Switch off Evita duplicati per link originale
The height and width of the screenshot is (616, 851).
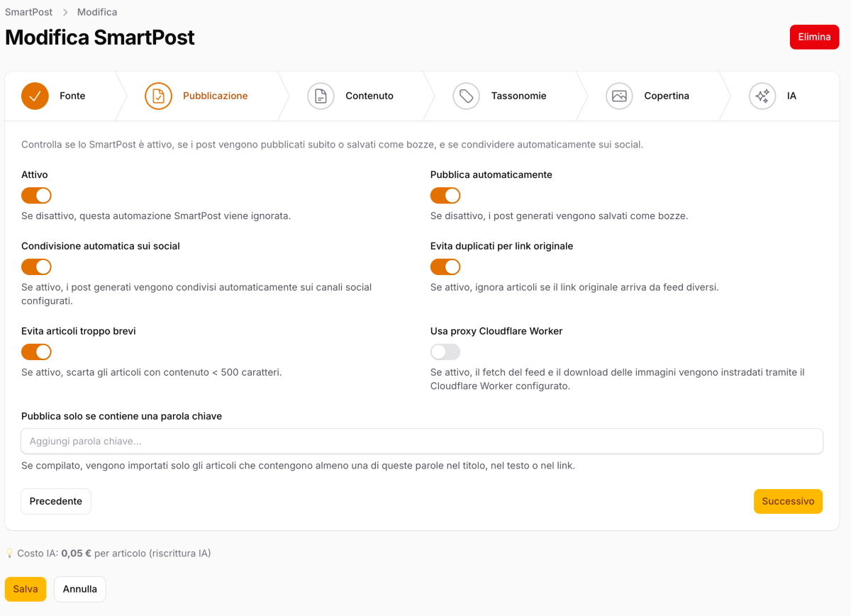pos(445,267)
